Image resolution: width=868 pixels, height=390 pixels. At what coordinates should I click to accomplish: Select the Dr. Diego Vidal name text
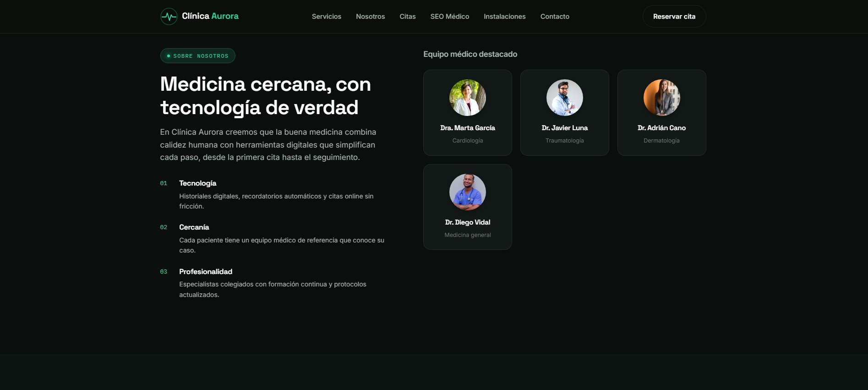click(x=468, y=222)
